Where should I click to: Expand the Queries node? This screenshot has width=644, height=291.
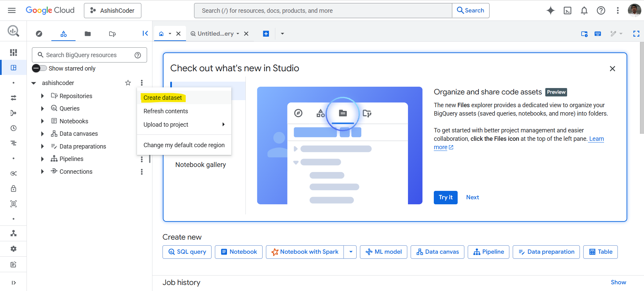click(42, 109)
